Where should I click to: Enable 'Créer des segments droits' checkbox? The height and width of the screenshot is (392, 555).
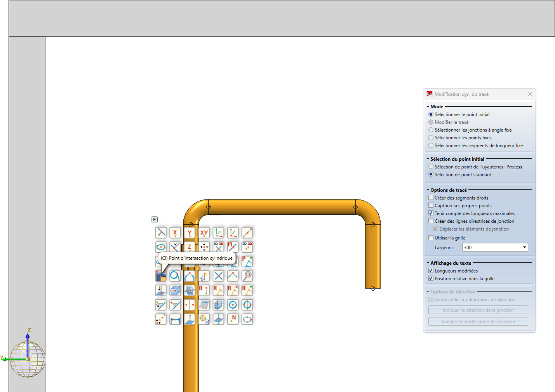[431, 198]
